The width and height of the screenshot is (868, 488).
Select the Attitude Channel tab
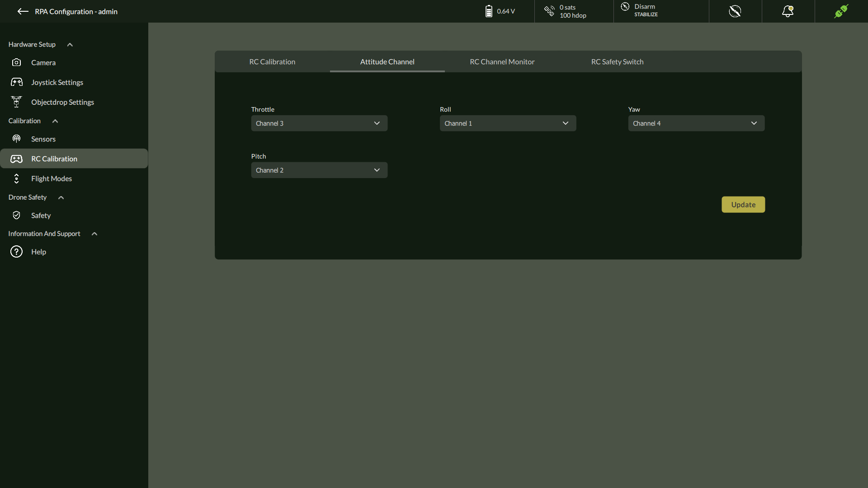coord(387,62)
